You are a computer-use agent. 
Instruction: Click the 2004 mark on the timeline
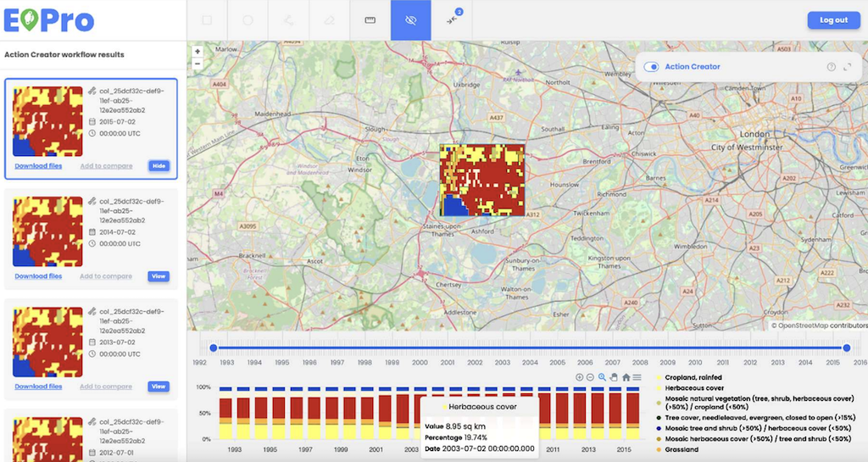[530, 363]
